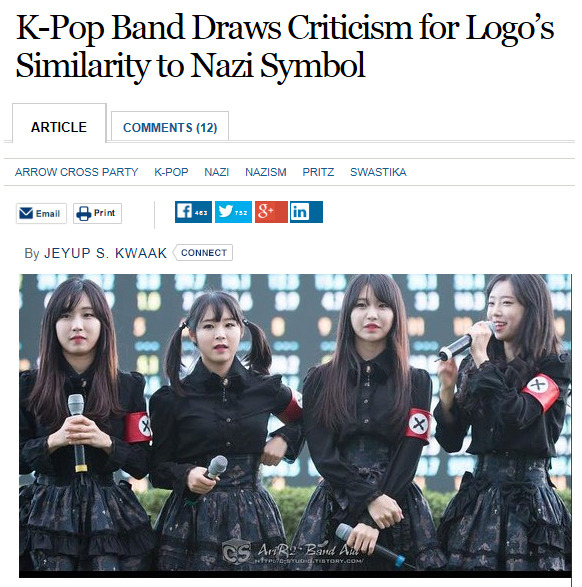
Task: Open author Jeyup S. Kwaak's page
Action: [106, 253]
